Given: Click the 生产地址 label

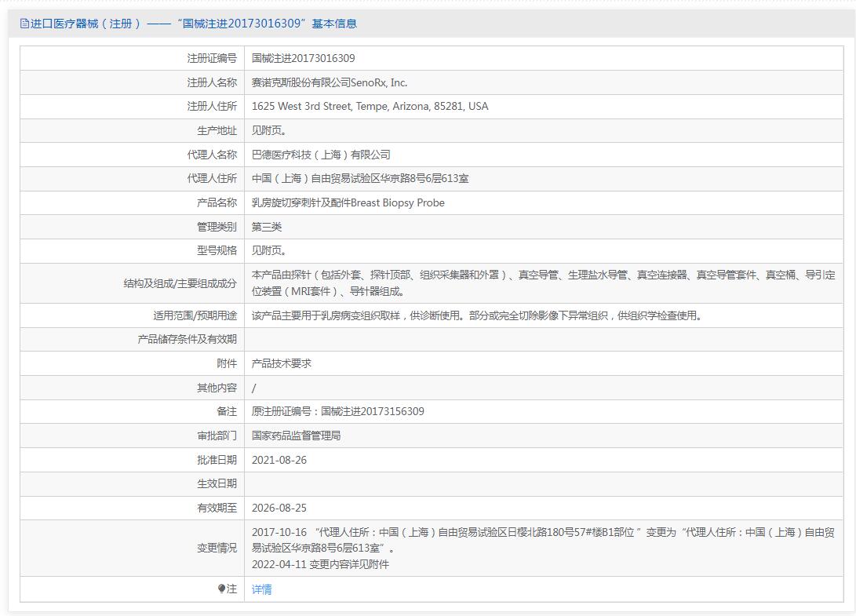Looking at the screenshot, I should click(217, 130).
